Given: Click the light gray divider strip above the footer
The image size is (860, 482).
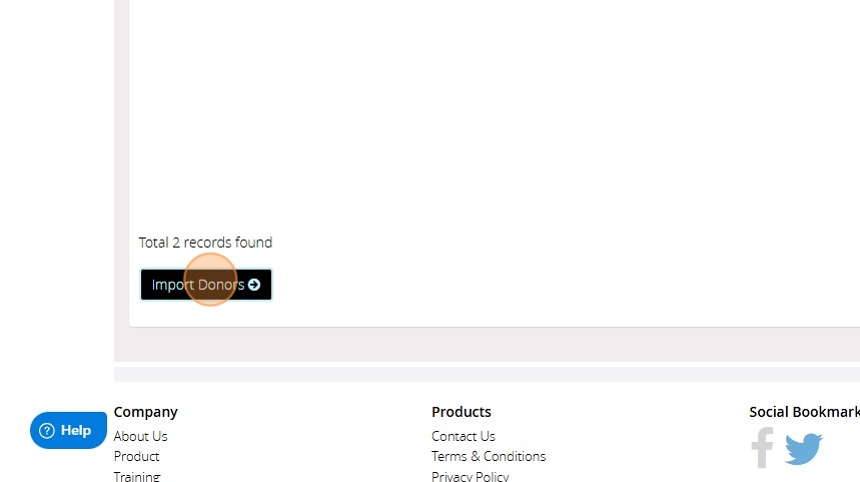Looking at the screenshot, I should (487, 375).
